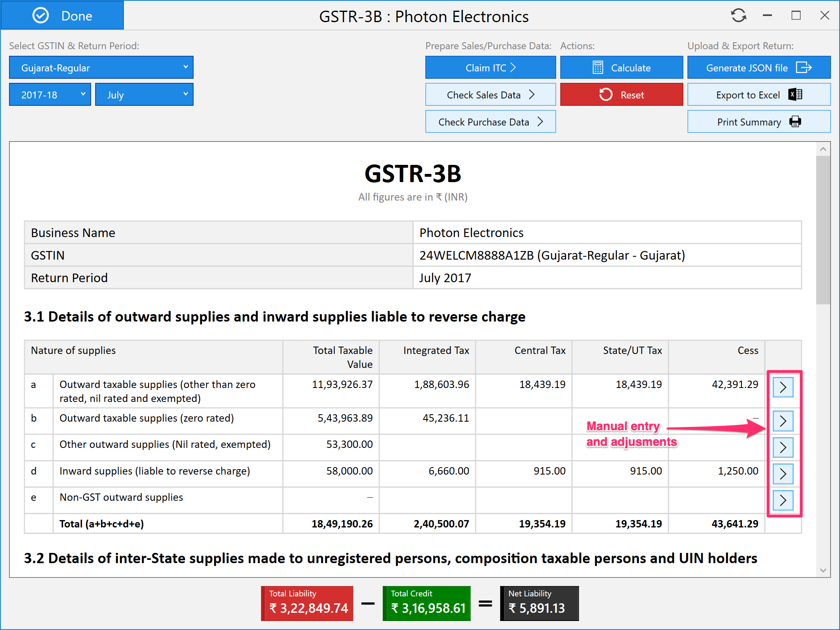Click the chevron on Claim ITC
Screen dimensions: 840x630
pos(513,68)
